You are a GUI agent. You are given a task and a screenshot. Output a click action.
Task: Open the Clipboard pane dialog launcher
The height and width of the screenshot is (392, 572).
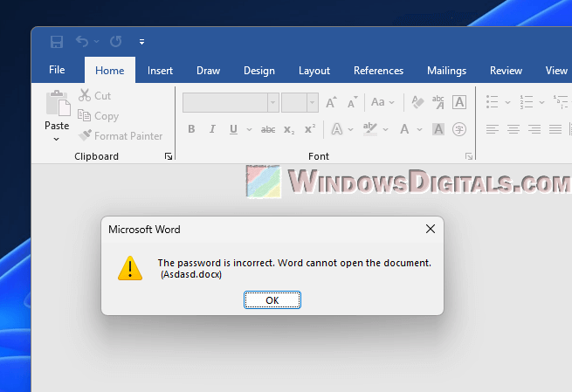click(169, 156)
